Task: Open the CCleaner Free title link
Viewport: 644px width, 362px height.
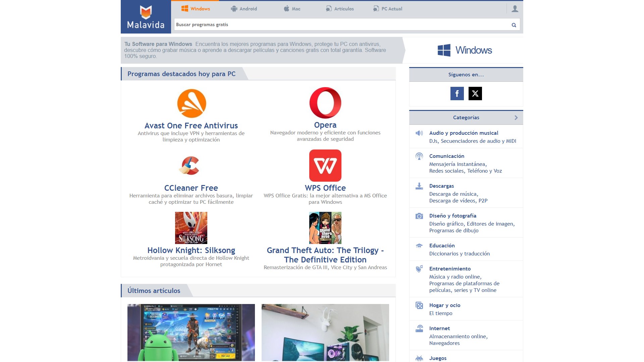Action: (191, 188)
